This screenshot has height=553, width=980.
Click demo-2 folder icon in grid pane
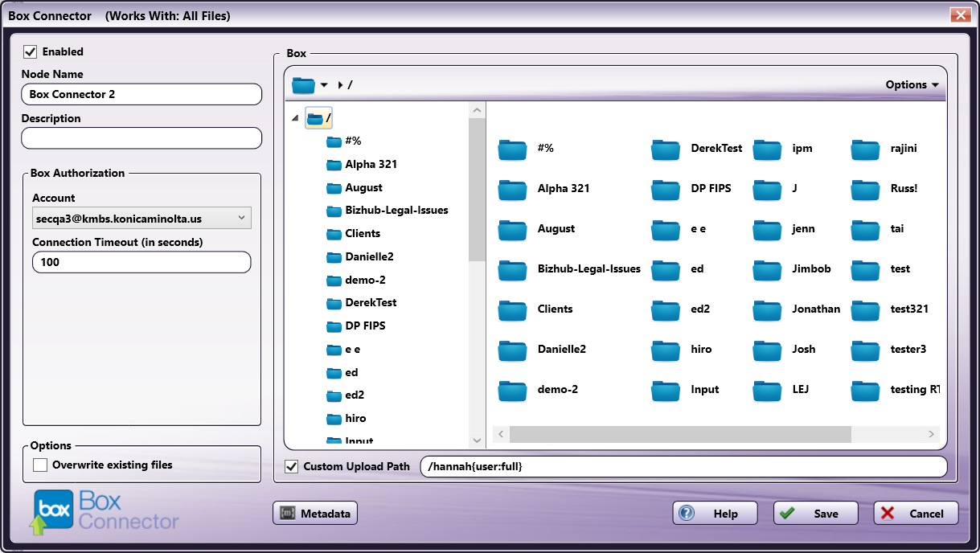(511, 390)
